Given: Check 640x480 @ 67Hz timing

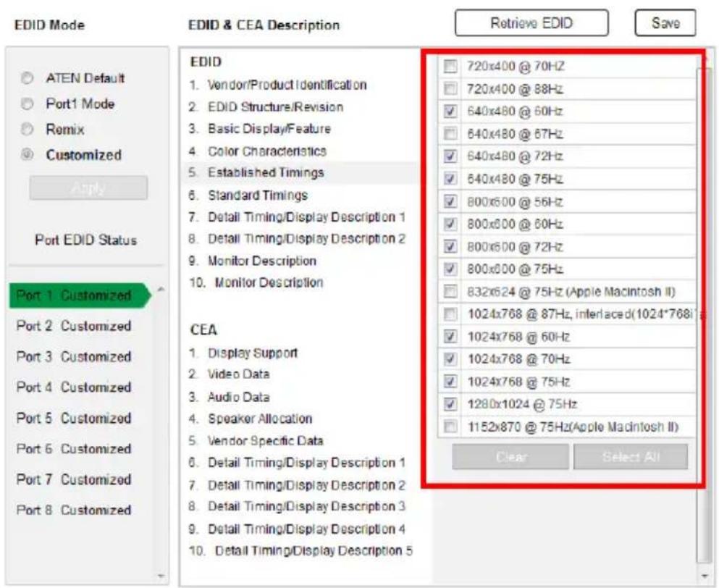Looking at the screenshot, I should (x=450, y=133).
